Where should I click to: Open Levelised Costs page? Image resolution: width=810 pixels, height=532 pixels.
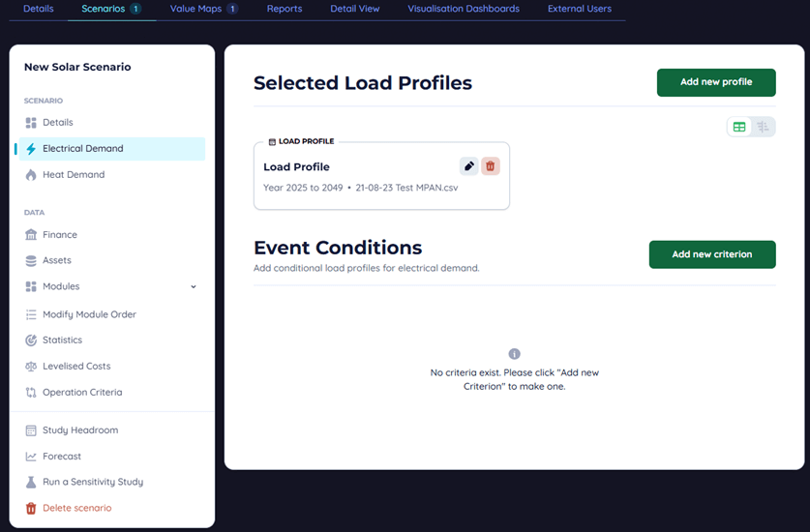pyautogui.click(x=111, y=367)
